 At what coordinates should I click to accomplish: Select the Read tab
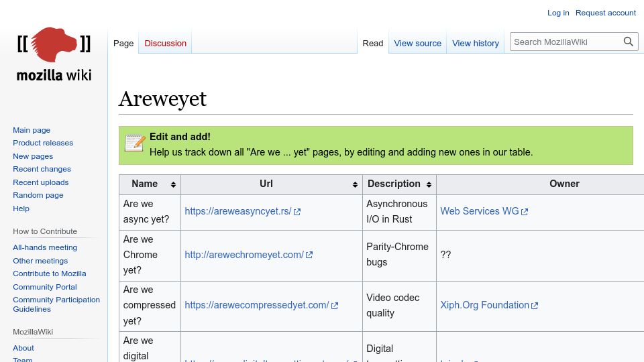pos(373,43)
